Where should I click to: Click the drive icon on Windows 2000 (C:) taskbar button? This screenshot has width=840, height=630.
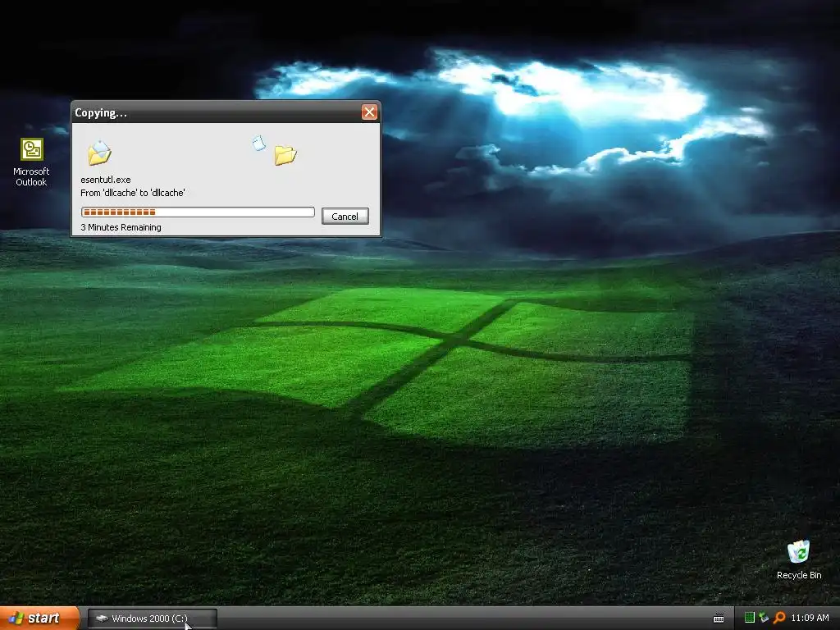click(x=101, y=619)
